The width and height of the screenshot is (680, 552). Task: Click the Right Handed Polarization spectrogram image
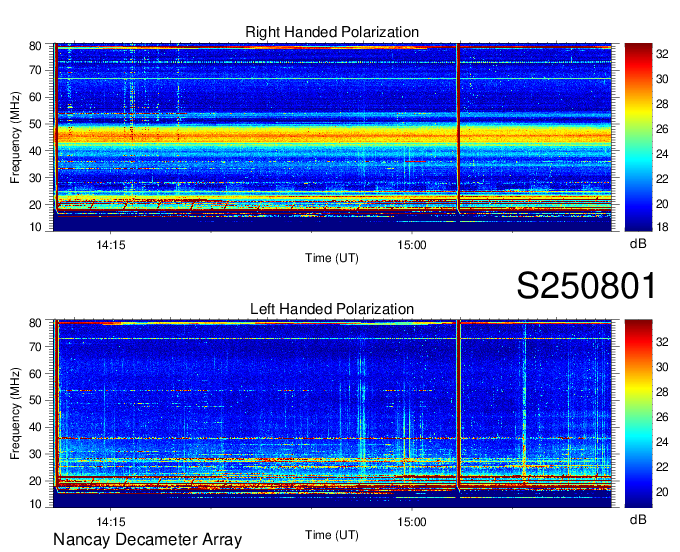pyautogui.click(x=332, y=137)
